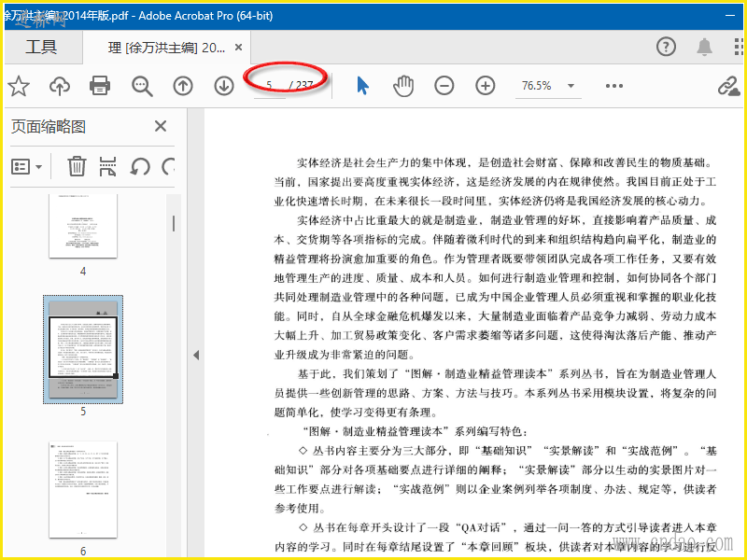747x560 pixels.
Task: Minimize the Acrobat window
Action: [x=730, y=16]
